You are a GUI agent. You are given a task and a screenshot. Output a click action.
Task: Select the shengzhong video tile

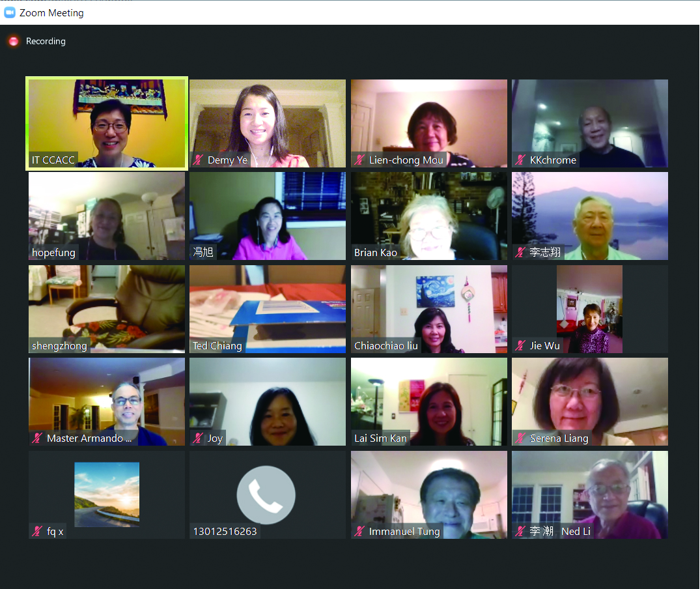107,309
